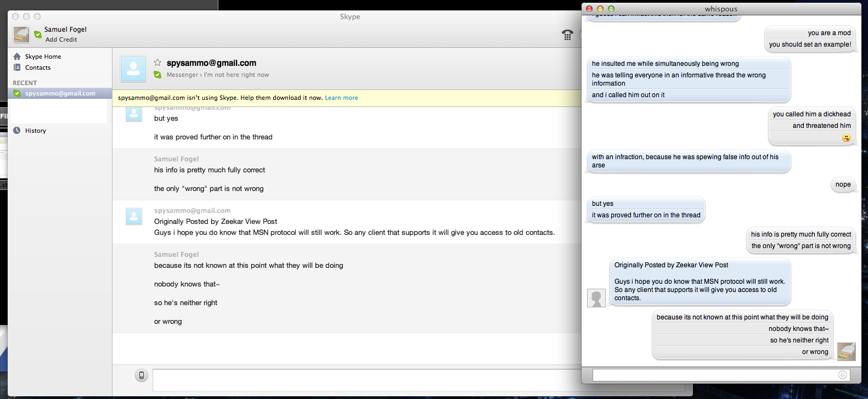Image resolution: width=868 pixels, height=399 pixels.
Task: Click "and i called him out on it" bubble
Action: (x=628, y=95)
